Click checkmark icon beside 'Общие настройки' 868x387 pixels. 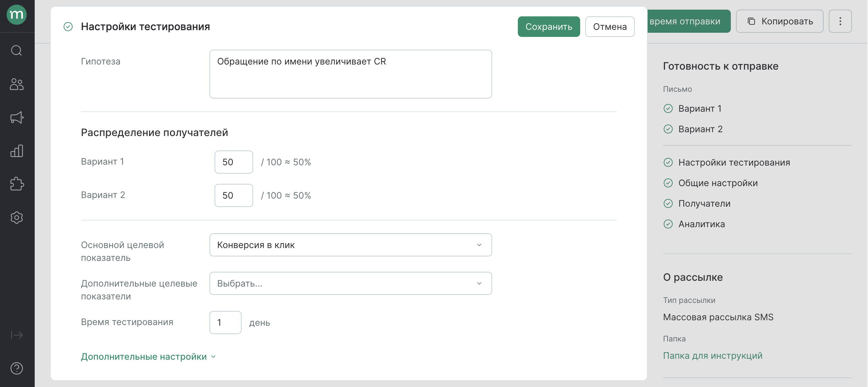[668, 183]
